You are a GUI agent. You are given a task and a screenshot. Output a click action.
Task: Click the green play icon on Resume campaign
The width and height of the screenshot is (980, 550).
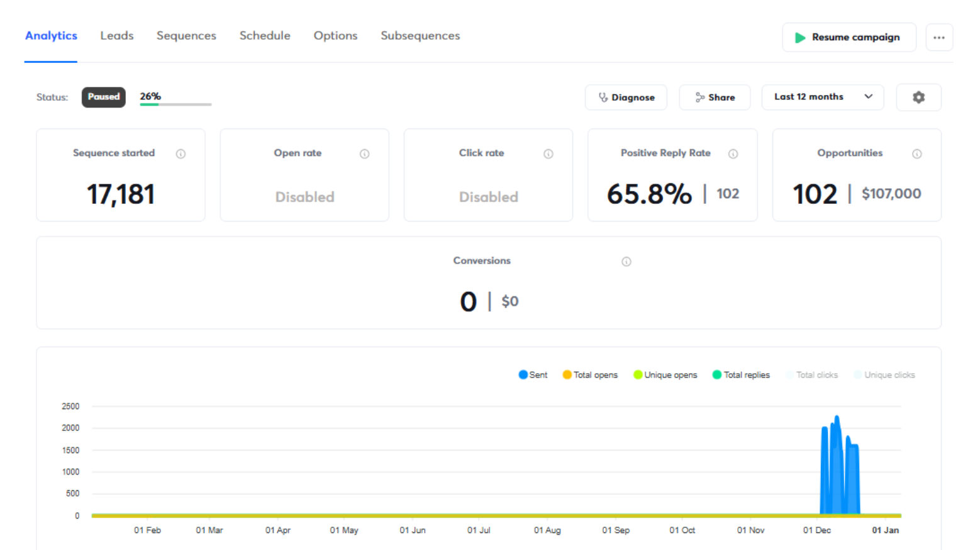[x=800, y=37]
